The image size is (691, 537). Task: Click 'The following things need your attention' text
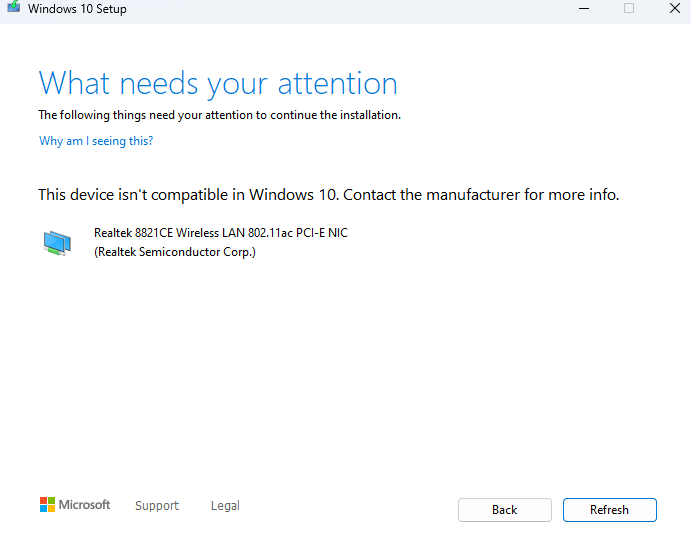tap(219, 115)
